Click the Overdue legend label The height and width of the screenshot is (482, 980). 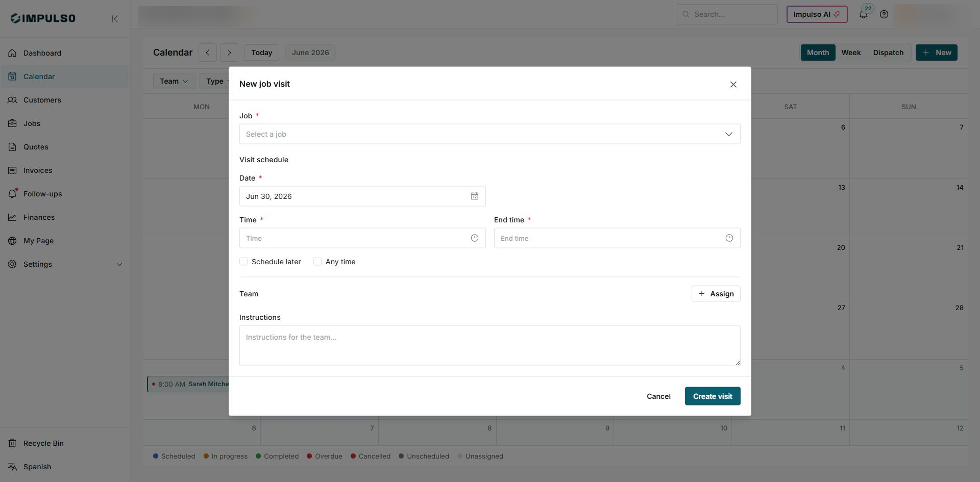pyautogui.click(x=329, y=456)
